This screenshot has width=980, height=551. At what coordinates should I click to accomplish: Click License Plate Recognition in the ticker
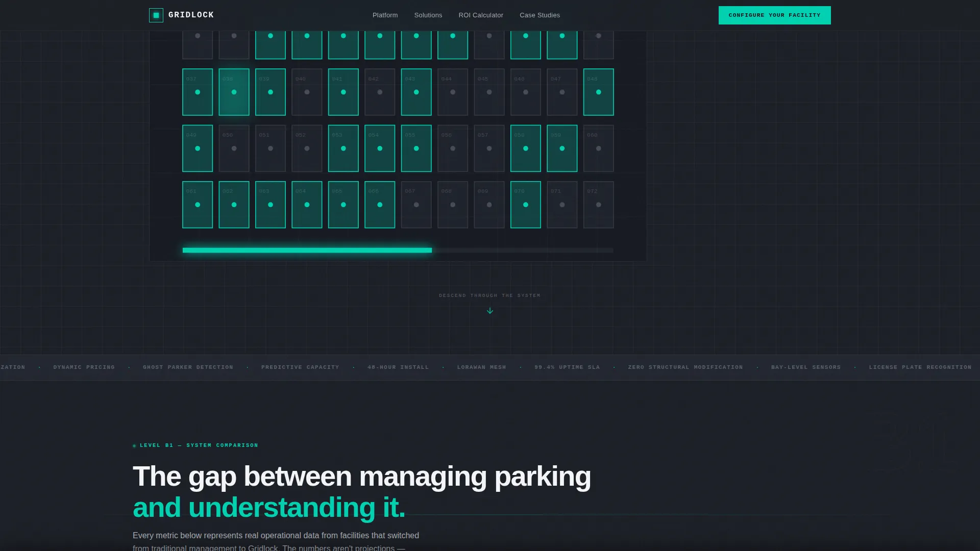coord(920,367)
